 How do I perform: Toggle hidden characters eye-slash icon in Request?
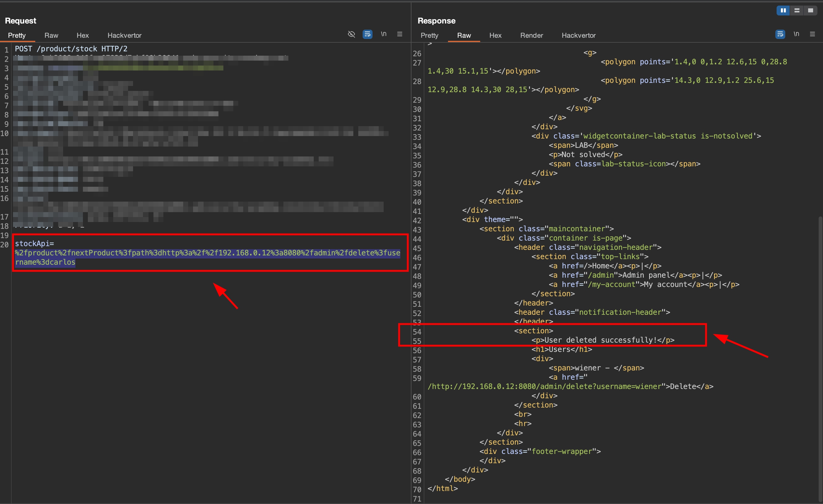(x=351, y=34)
